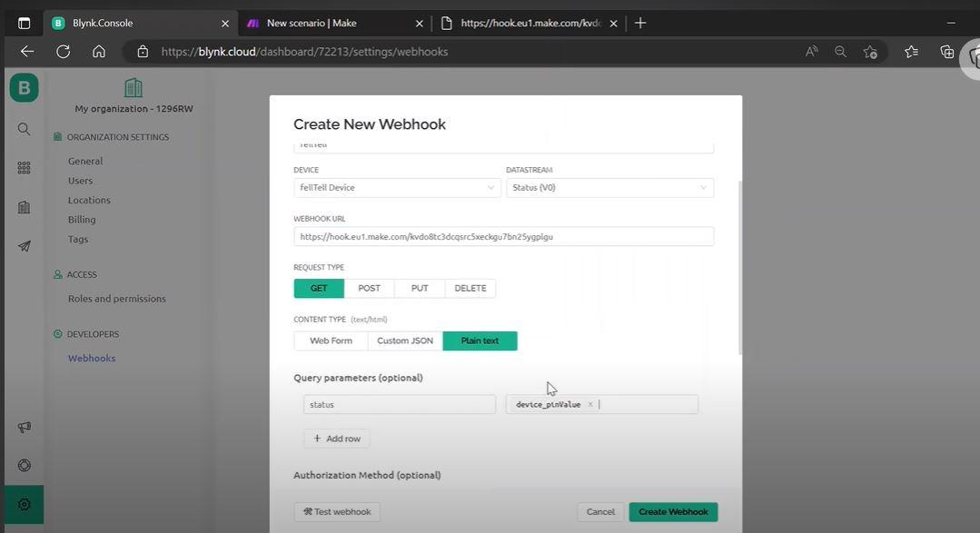Screen dimensions: 980x533
Task: Go back with the browser back arrow
Action: (x=27, y=51)
